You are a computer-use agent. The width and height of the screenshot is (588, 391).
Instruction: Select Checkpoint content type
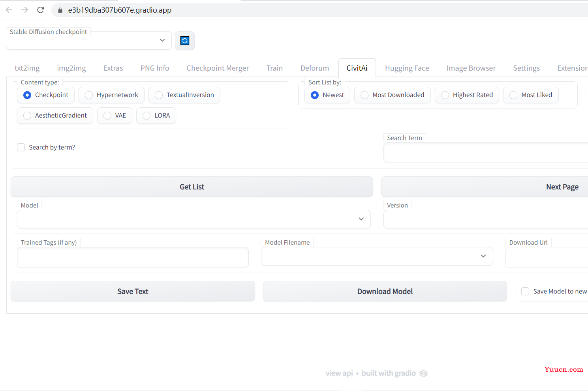point(46,95)
